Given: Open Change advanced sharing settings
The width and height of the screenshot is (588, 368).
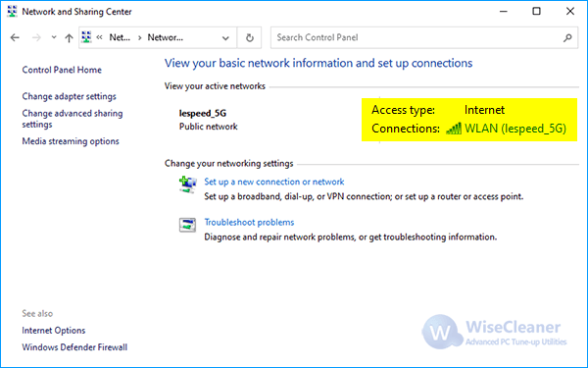Looking at the screenshot, I should point(72,119).
